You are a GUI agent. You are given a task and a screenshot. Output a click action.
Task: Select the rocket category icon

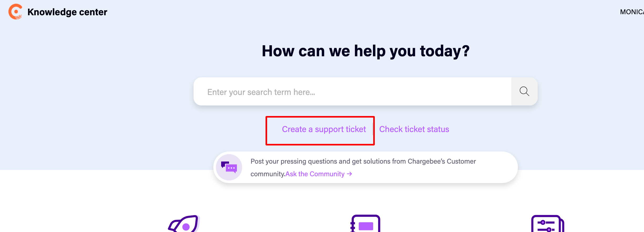(x=184, y=224)
